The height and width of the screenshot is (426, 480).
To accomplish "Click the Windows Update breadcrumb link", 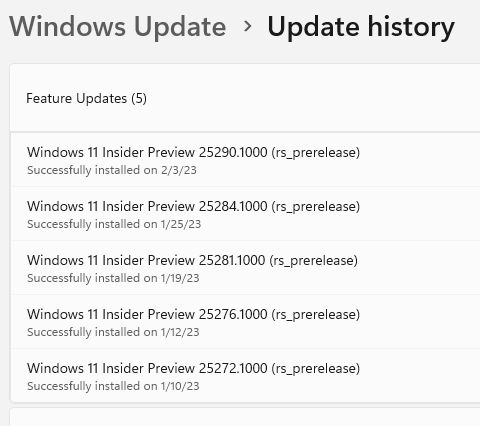I will pos(118,27).
